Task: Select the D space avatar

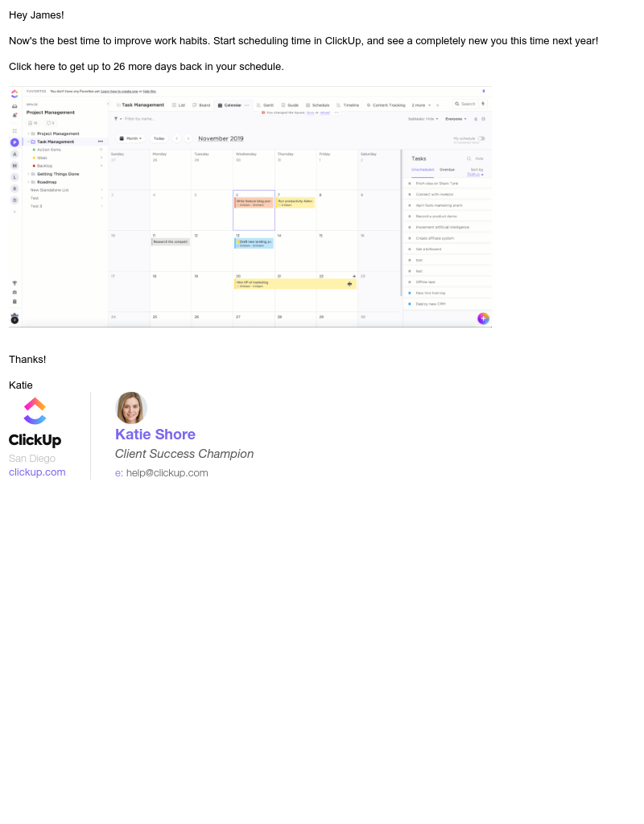Action: 14,200
